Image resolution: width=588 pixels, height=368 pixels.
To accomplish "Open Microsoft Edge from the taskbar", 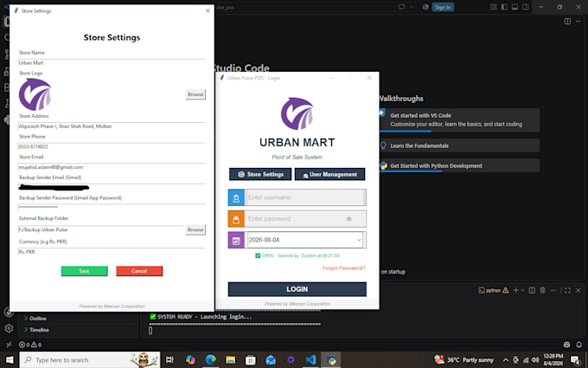I will (210, 359).
